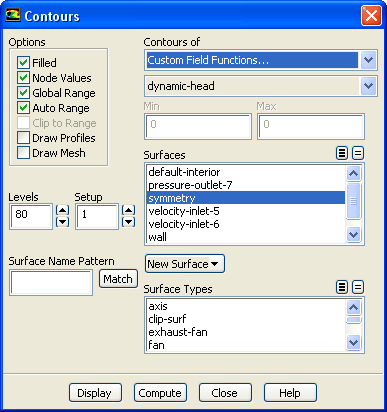The image size is (387, 412).
Task: Select fan in Surface Types
Action: (246, 345)
